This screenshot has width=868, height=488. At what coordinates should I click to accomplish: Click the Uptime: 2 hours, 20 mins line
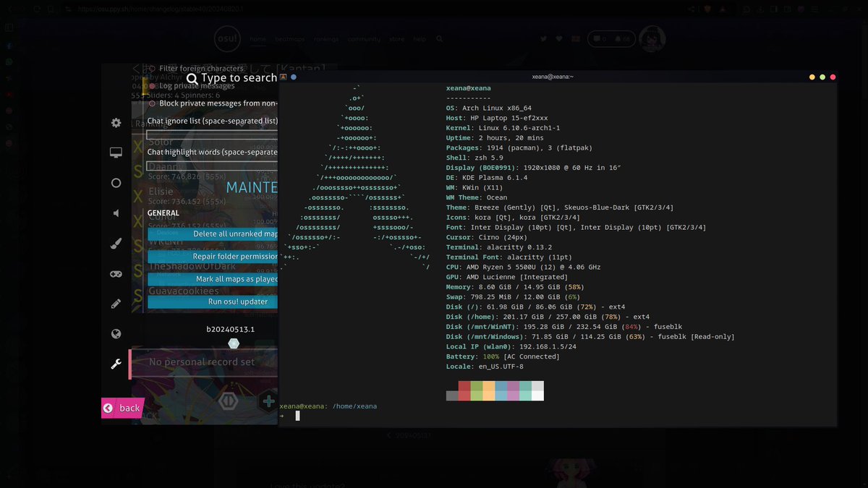pyautogui.click(x=495, y=138)
